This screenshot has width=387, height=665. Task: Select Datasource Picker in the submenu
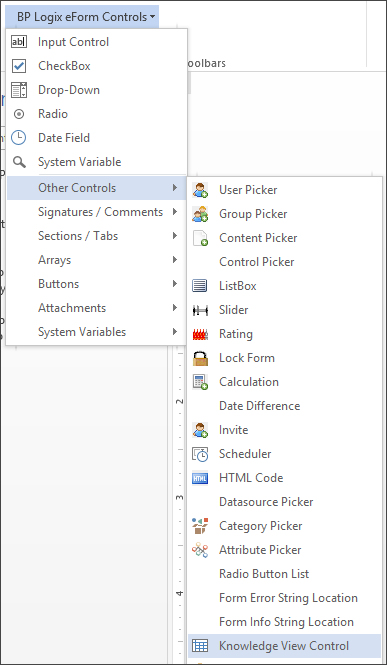[284, 502]
